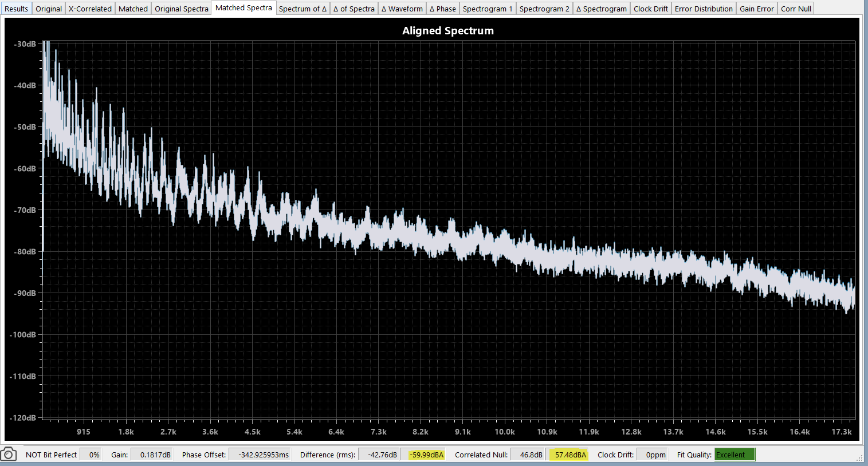Viewport: 868px width, 466px height.
Task: Click the -60dB axis label
Action: click(x=25, y=168)
